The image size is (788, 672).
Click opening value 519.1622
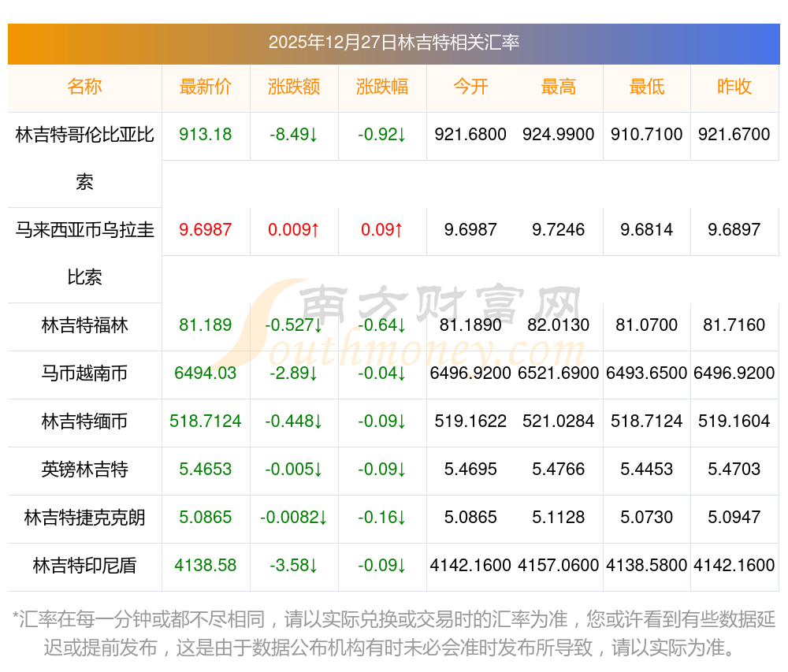click(470, 421)
